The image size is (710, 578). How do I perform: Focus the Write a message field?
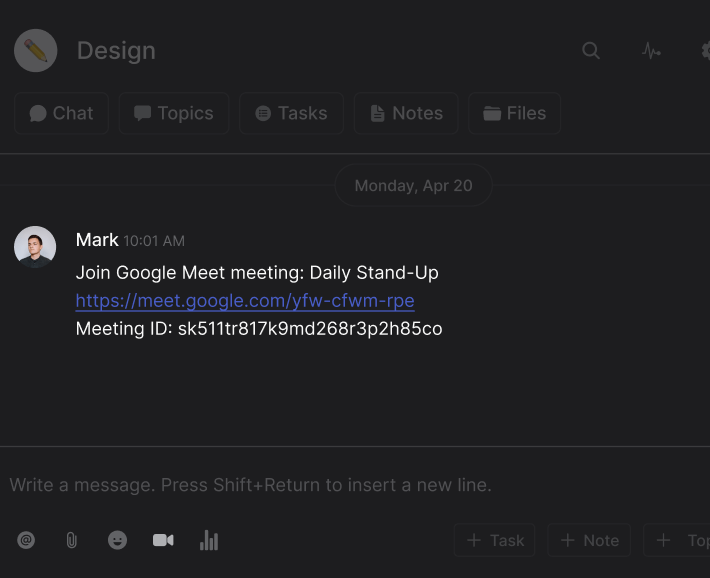coord(355,485)
